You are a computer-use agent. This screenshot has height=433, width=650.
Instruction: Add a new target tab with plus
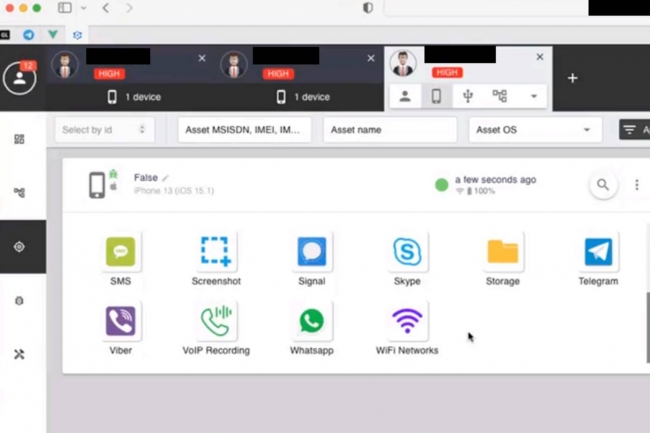pyautogui.click(x=572, y=78)
